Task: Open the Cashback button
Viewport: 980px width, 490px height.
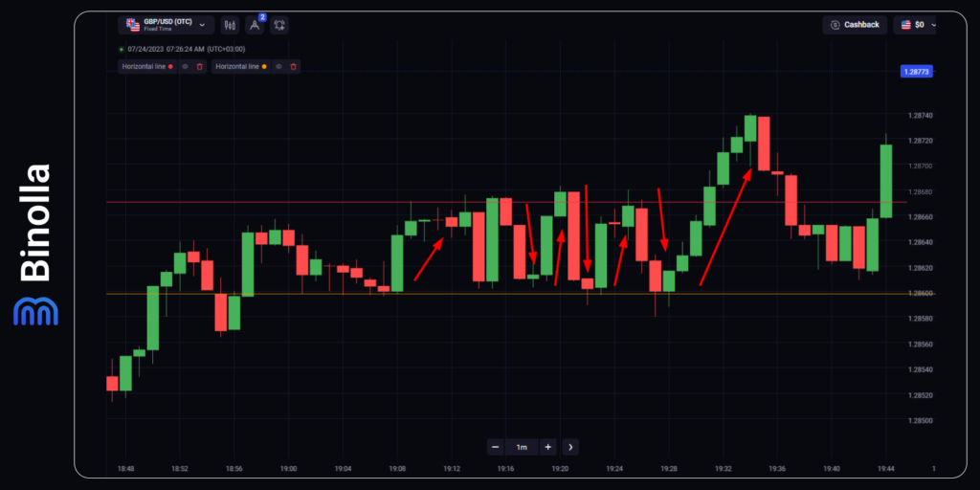Action: [855, 25]
